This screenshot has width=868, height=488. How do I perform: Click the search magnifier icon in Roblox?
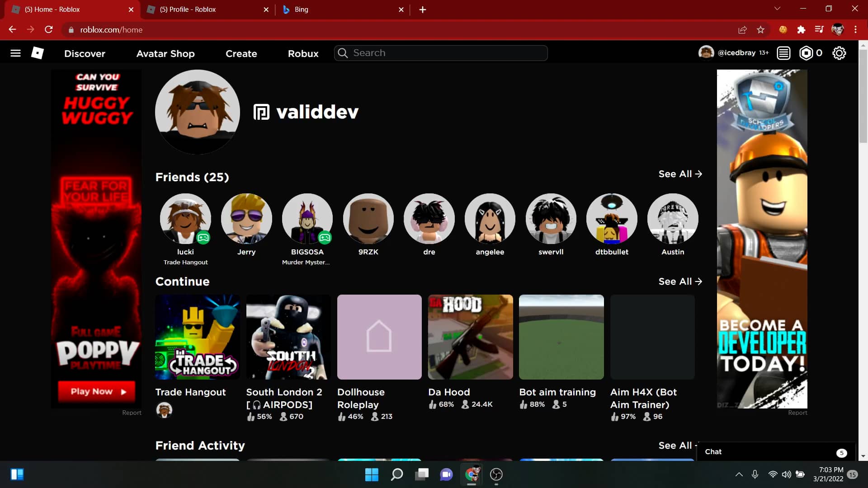[x=343, y=53]
